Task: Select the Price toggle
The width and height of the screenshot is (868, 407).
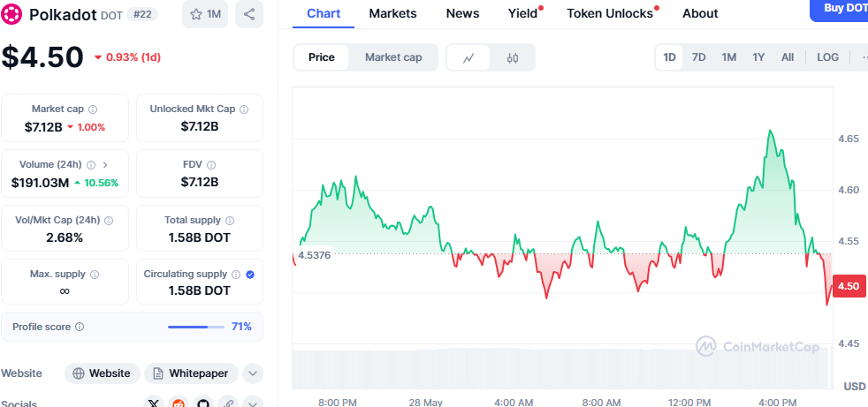Action: [x=322, y=57]
